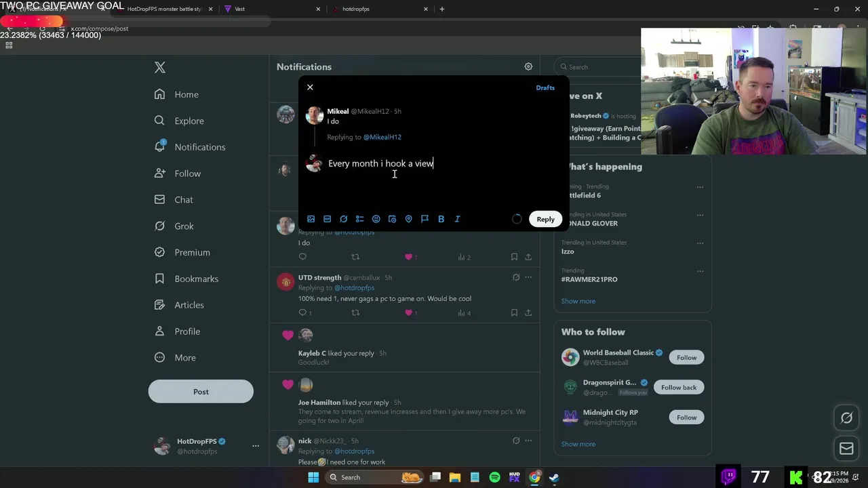The height and width of the screenshot is (488, 868).
Task: Click the flag icon in compose toolbar
Action: coord(425,219)
